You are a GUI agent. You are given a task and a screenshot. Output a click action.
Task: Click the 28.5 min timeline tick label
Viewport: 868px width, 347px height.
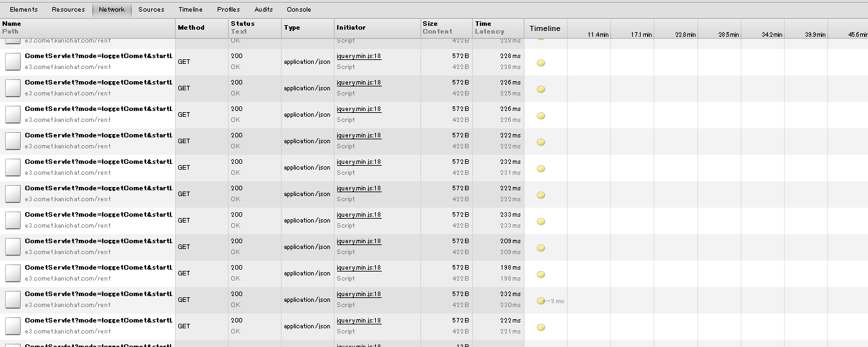pos(728,35)
